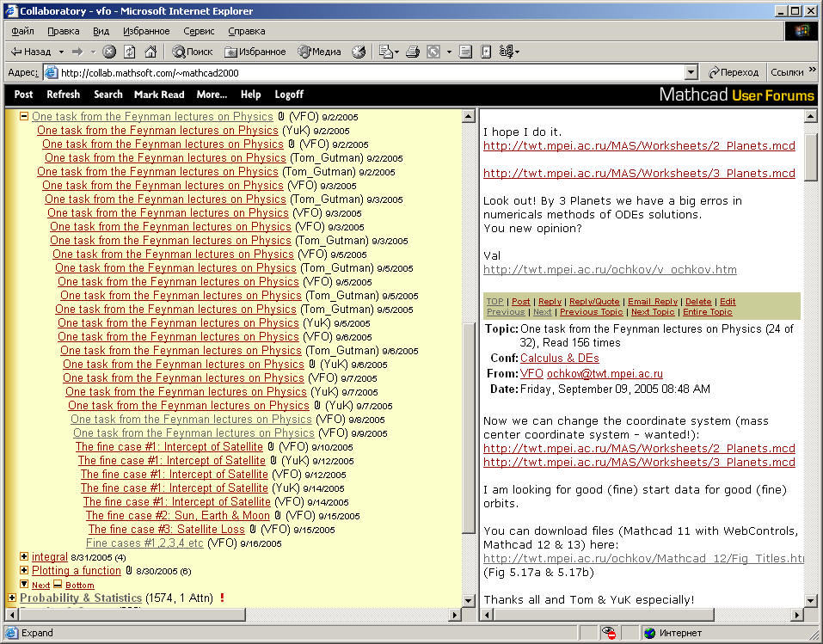Open the Calculus & DEs conference link
Viewport: 823px width, 644px height.
tap(560, 358)
